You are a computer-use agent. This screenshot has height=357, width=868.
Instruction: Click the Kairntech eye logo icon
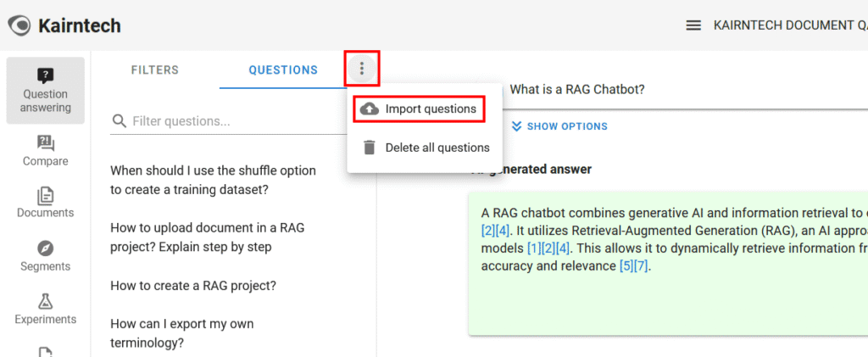point(18,25)
